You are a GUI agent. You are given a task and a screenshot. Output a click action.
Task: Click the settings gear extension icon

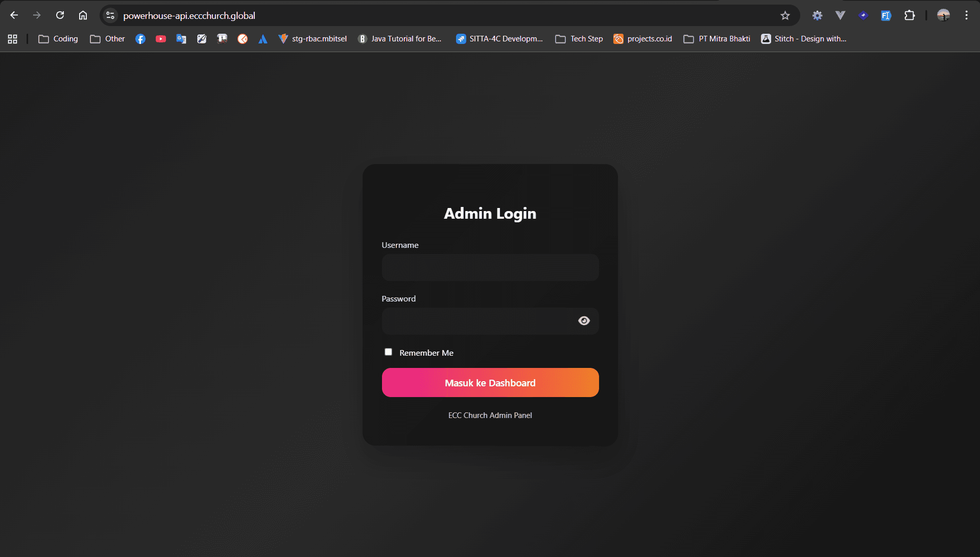(817, 15)
